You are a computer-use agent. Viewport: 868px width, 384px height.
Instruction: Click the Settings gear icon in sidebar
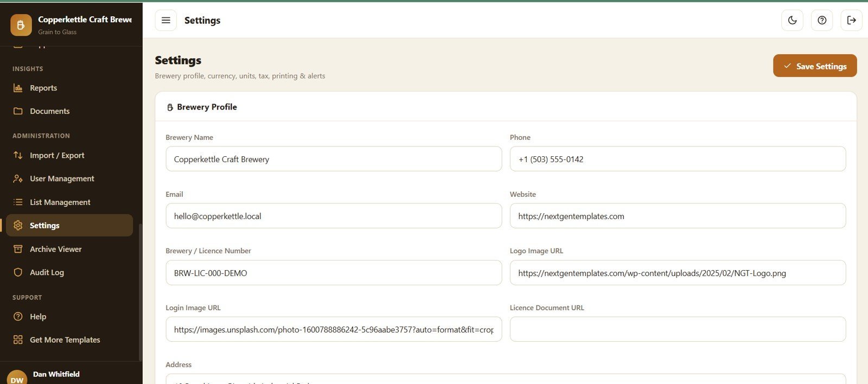click(18, 226)
